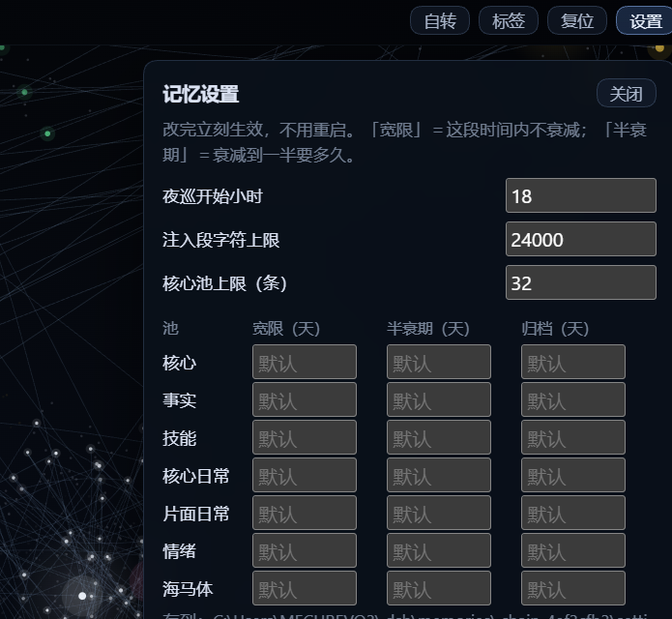The image size is (672, 619).
Task: Click 技能 row 宽限 input
Action: pos(305,437)
